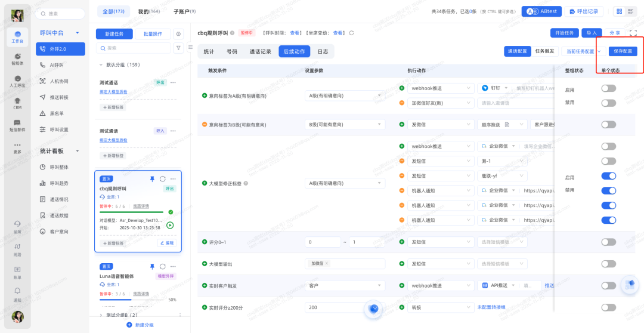Switch to the 通话记录 tab
This screenshot has height=333, width=644.
(x=260, y=52)
